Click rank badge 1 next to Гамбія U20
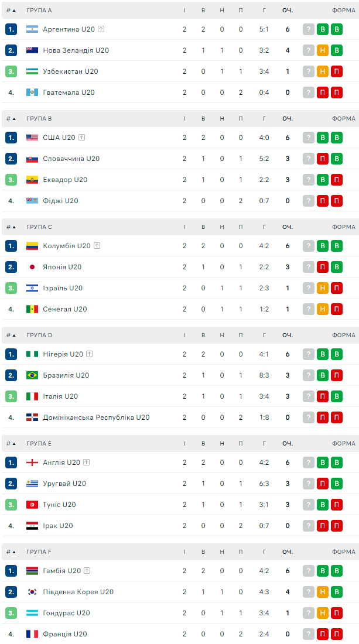The width and height of the screenshot is (359, 644). point(11,571)
